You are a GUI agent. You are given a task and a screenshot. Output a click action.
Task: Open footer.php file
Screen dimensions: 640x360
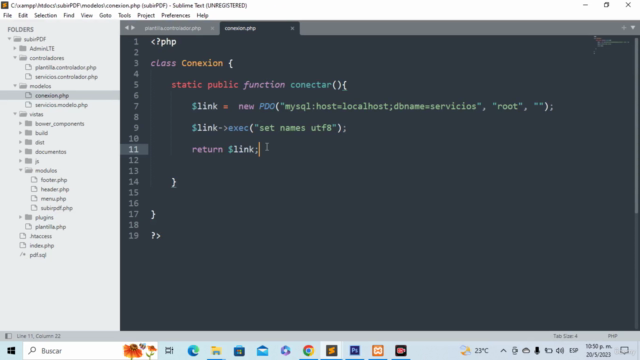(x=54, y=180)
